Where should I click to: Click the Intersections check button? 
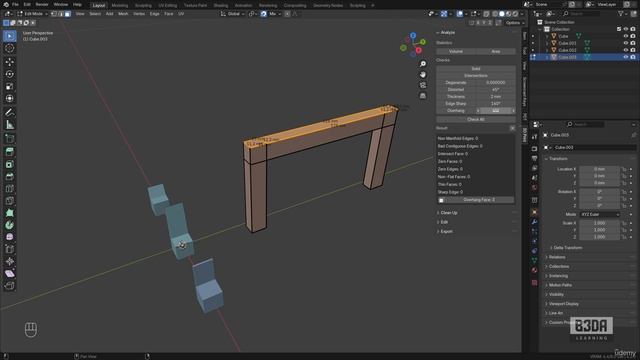pyautogui.click(x=476, y=76)
